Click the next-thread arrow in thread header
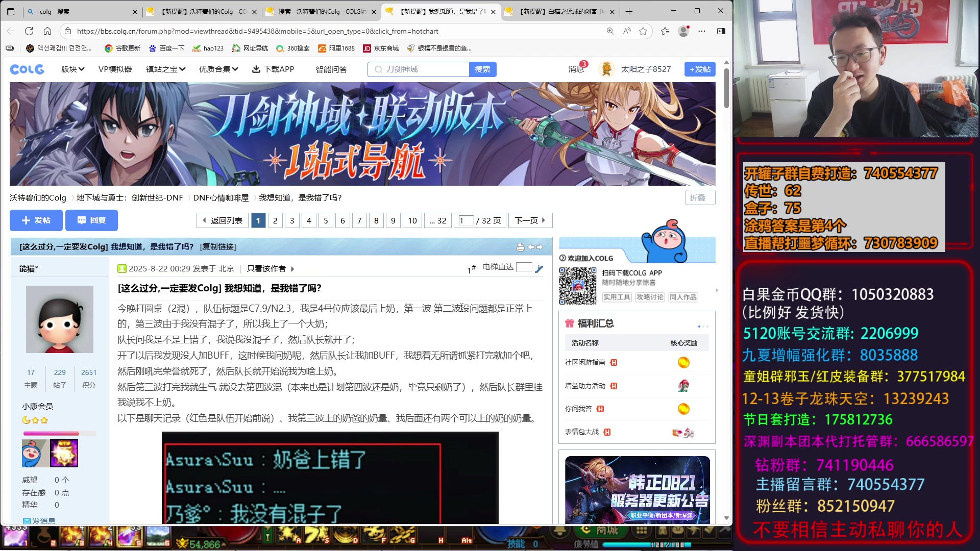 click(x=540, y=247)
